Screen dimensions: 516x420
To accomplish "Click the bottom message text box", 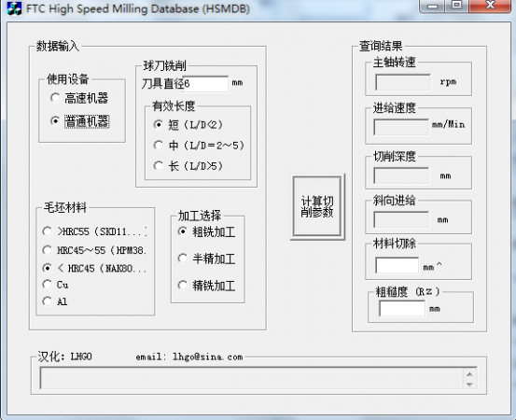I will click(258, 378).
